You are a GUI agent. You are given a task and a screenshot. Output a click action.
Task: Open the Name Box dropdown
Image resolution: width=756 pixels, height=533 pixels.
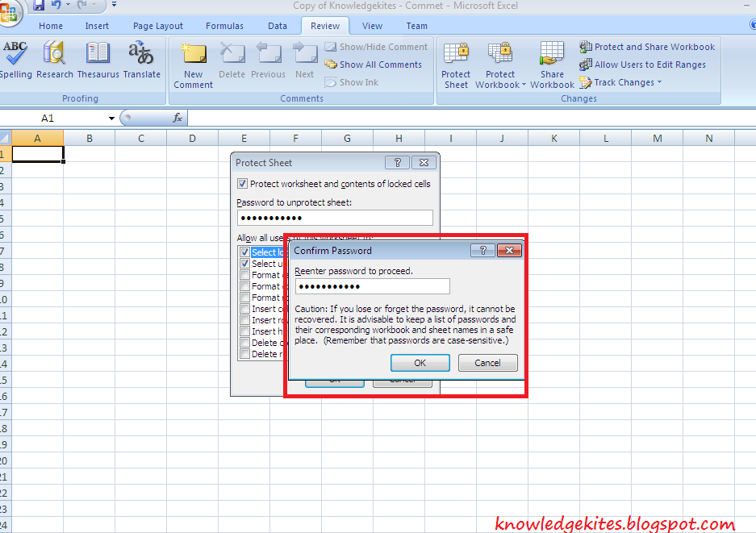111,117
